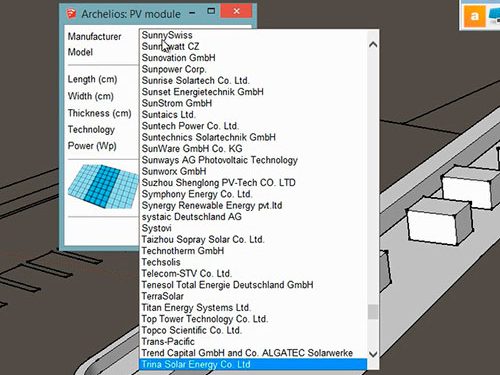Close the Archelios PV module dialog

tap(236, 11)
